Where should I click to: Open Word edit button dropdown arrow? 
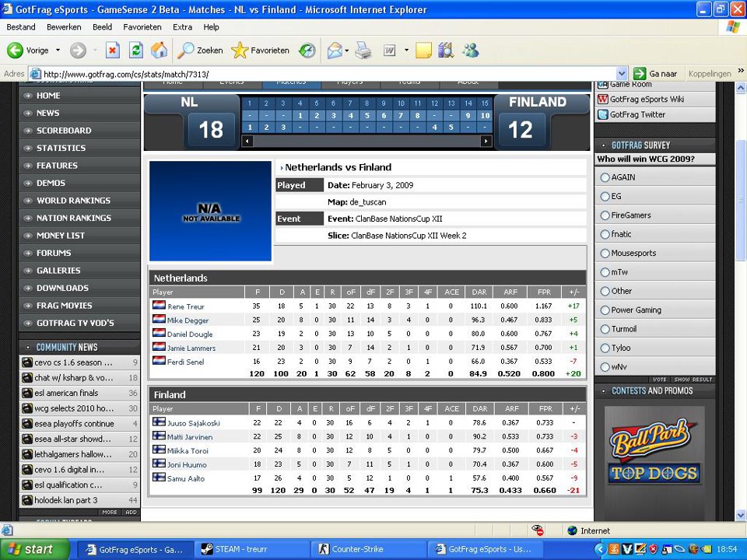coord(406,50)
